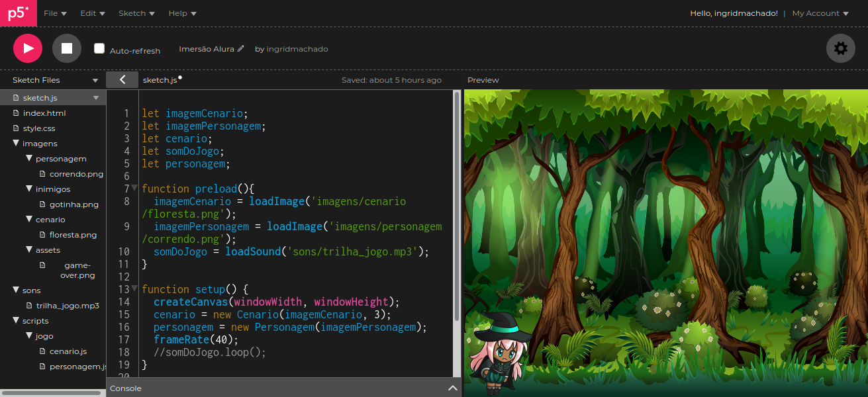Screen dimensions: 868x397
Task: Enable the Auto-refresh checkbox
Action: point(99,48)
